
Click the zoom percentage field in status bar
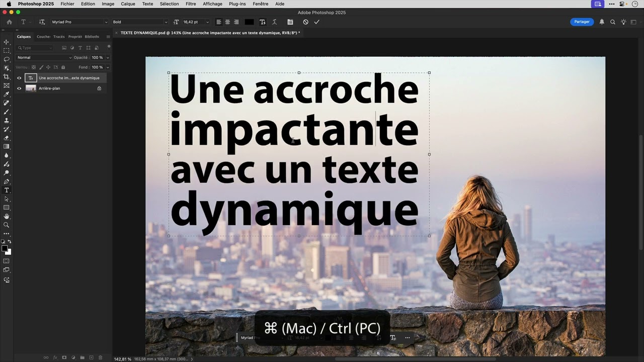(x=122, y=359)
